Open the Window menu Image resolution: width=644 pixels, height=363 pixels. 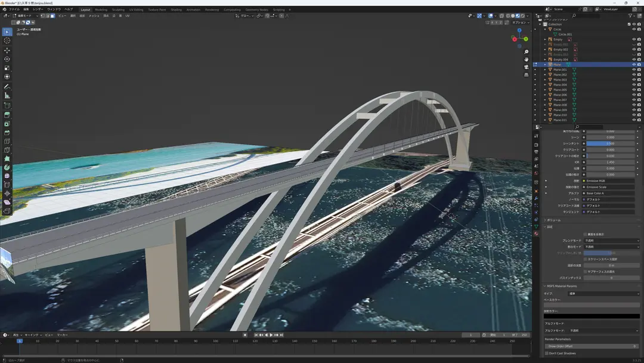tap(54, 9)
